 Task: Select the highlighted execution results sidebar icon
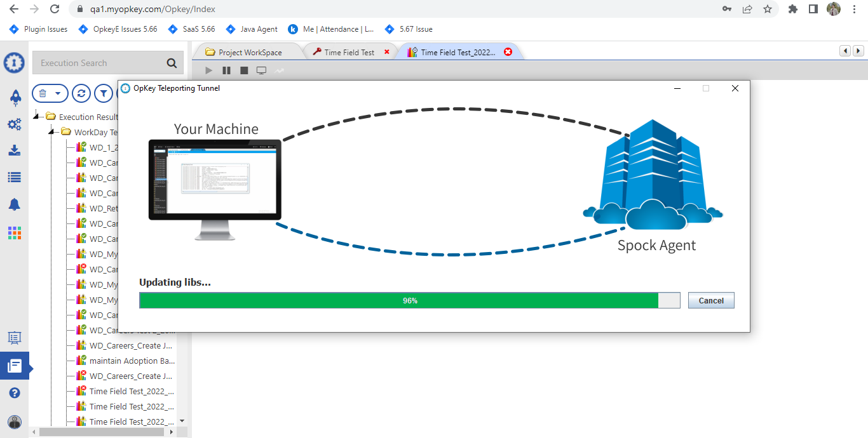pos(14,366)
